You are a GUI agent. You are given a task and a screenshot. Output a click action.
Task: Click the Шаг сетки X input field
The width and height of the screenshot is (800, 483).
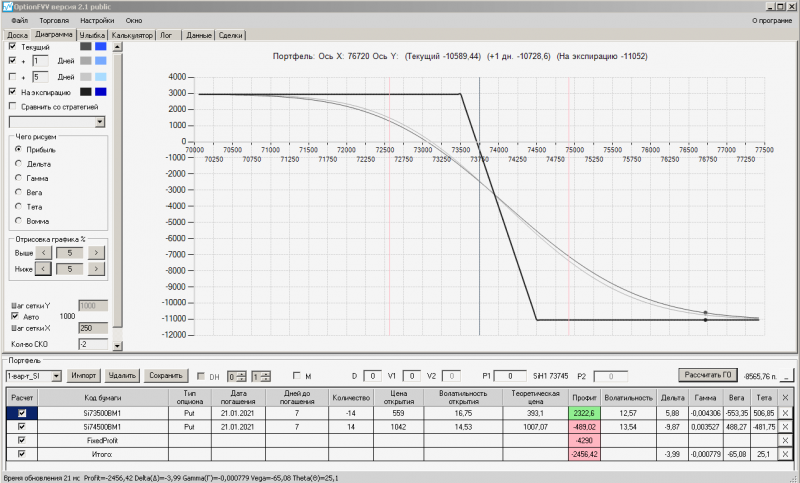pos(93,328)
